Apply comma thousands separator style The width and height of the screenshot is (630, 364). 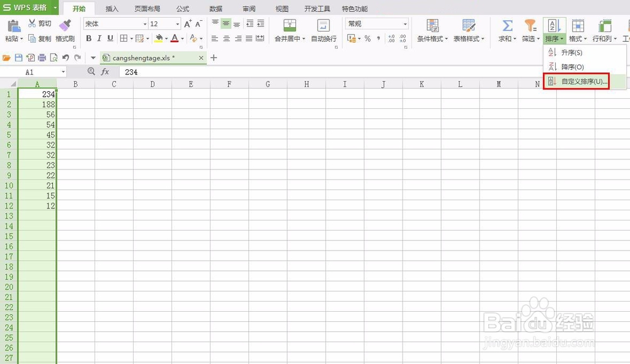pyautogui.click(x=378, y=38)
